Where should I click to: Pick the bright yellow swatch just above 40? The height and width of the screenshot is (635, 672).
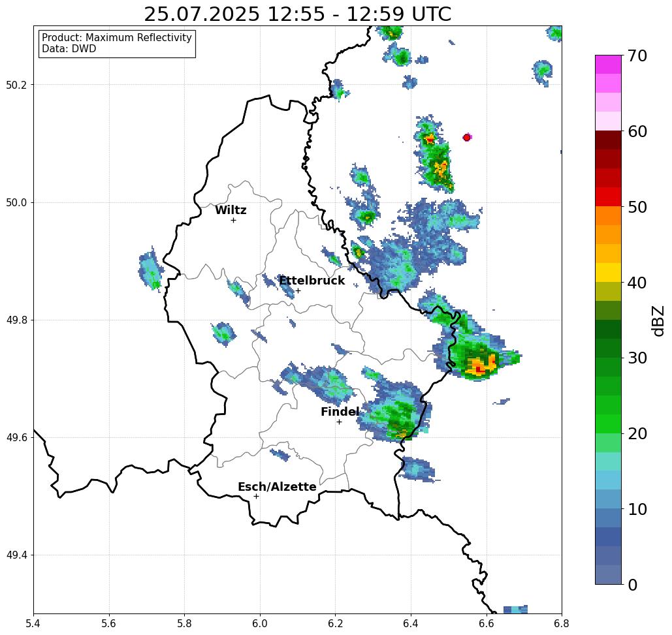click(608, 272)
